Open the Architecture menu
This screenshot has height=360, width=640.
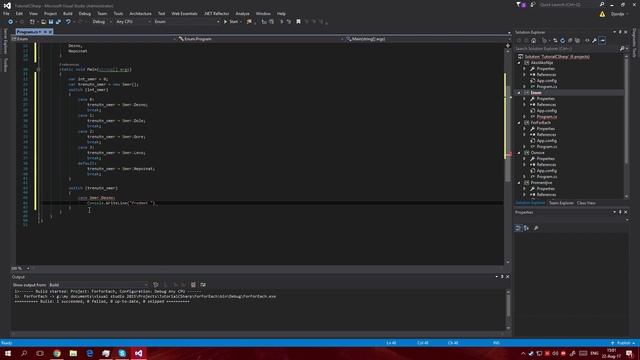pyautogui.click(x=140, y=13)
